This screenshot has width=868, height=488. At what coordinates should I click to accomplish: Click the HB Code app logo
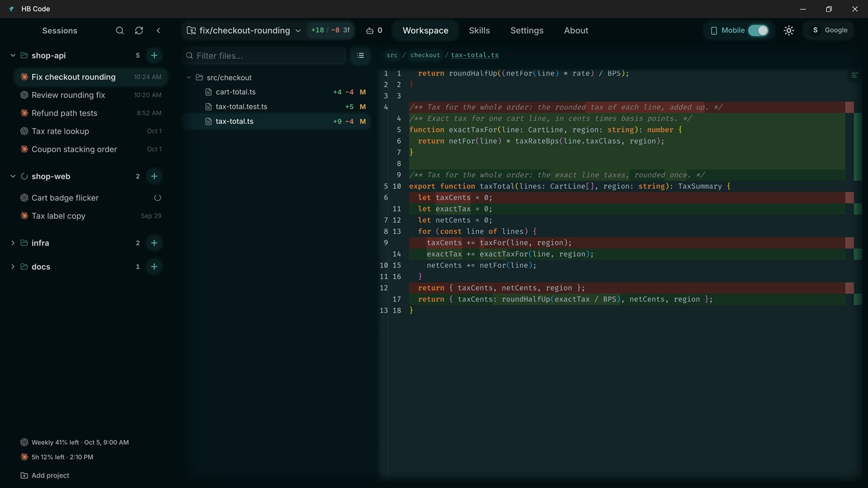pos(11,9)
